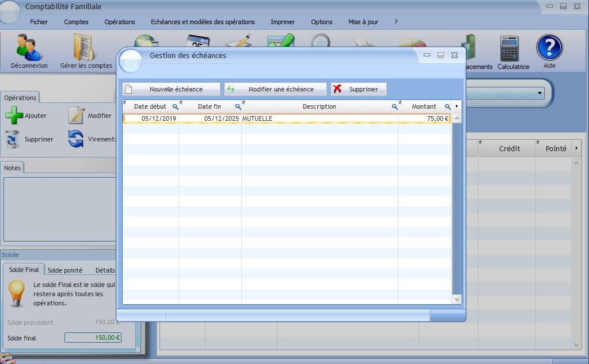
Task: Switch to the Solde pointé tab
Action: point(65,270)
